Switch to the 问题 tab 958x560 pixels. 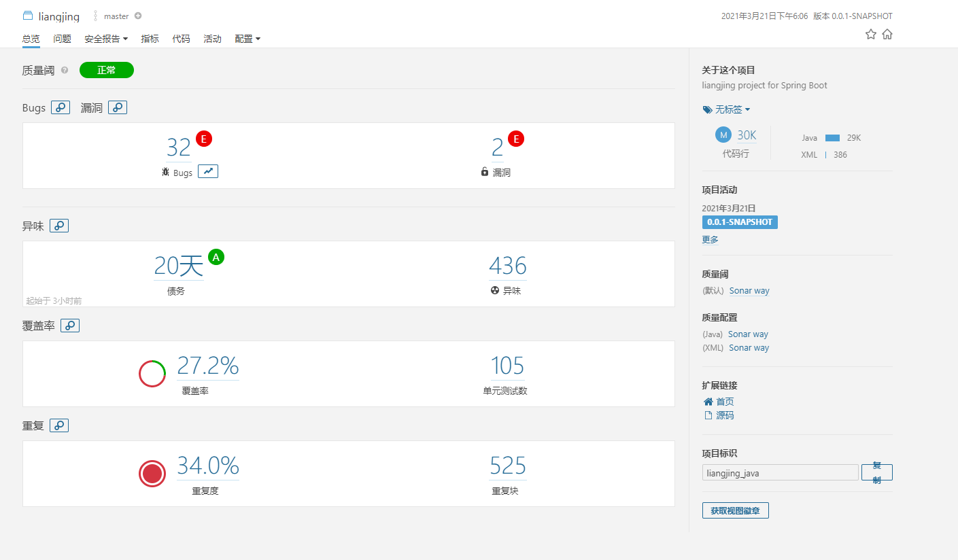(62, 39)
